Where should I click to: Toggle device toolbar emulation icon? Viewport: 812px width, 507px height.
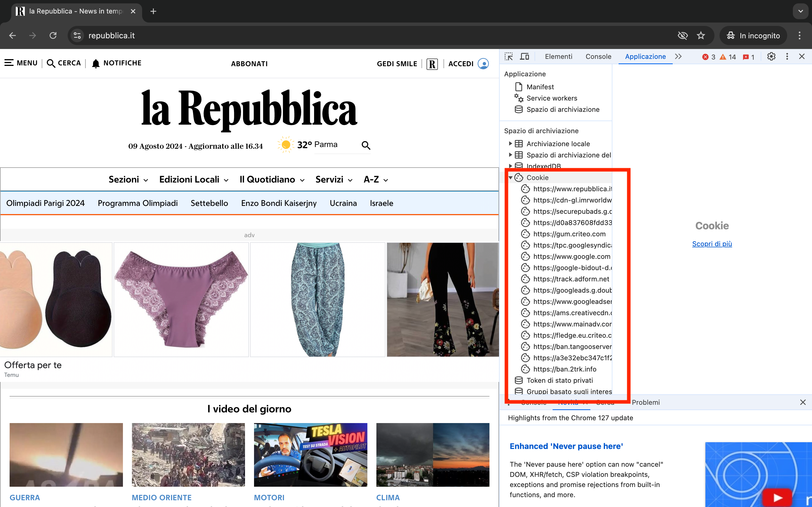[524, 57]
